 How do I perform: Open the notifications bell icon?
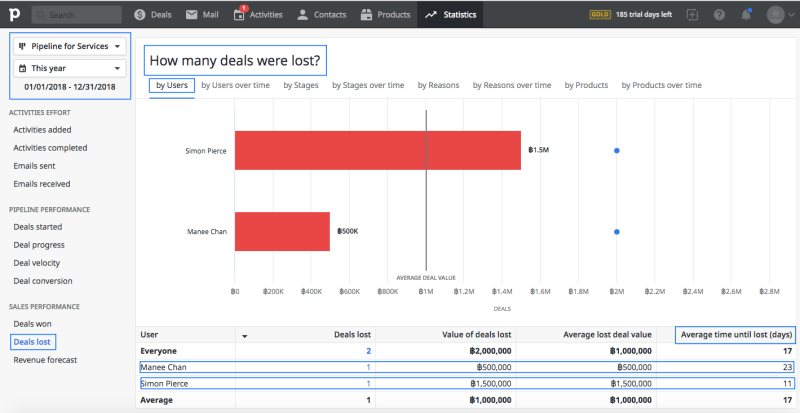point(746,15)
